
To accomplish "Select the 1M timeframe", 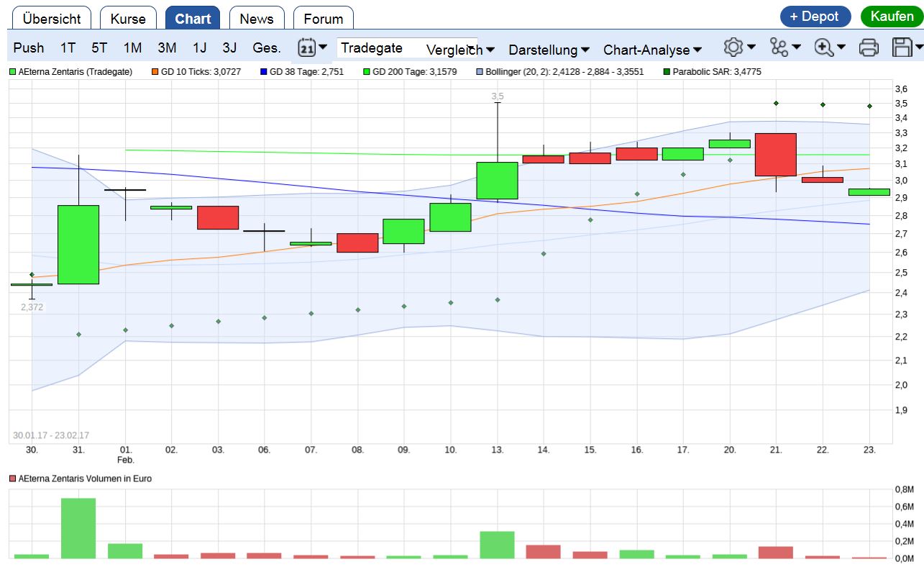I will 132,48.
